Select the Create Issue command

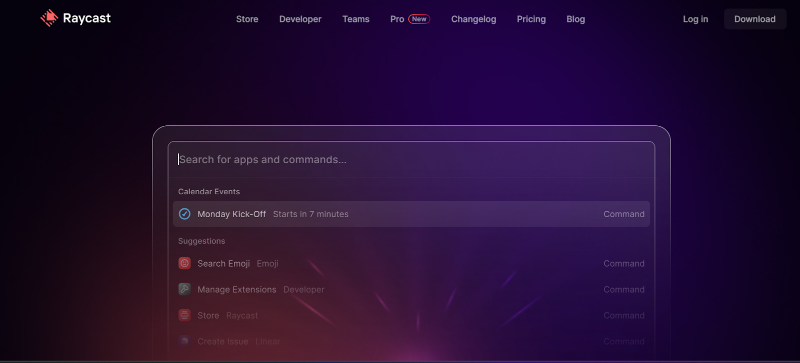(411, 341)
